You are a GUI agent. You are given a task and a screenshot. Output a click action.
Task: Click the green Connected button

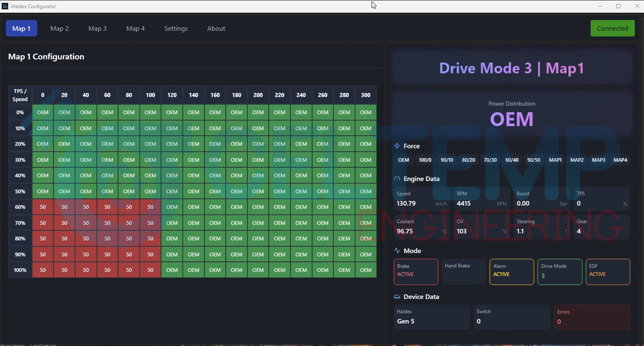tap(612, 28)
